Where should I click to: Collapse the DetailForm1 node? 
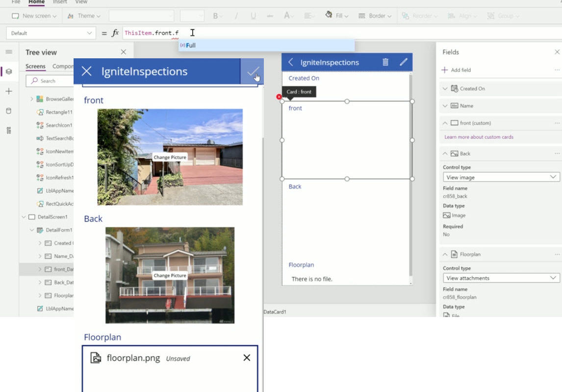click(31, 230)
